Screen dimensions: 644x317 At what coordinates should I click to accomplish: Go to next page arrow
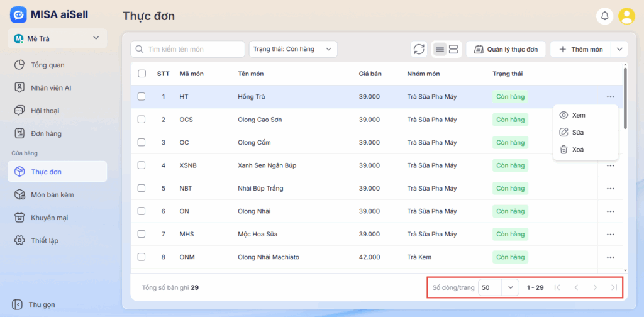point(595,287)
